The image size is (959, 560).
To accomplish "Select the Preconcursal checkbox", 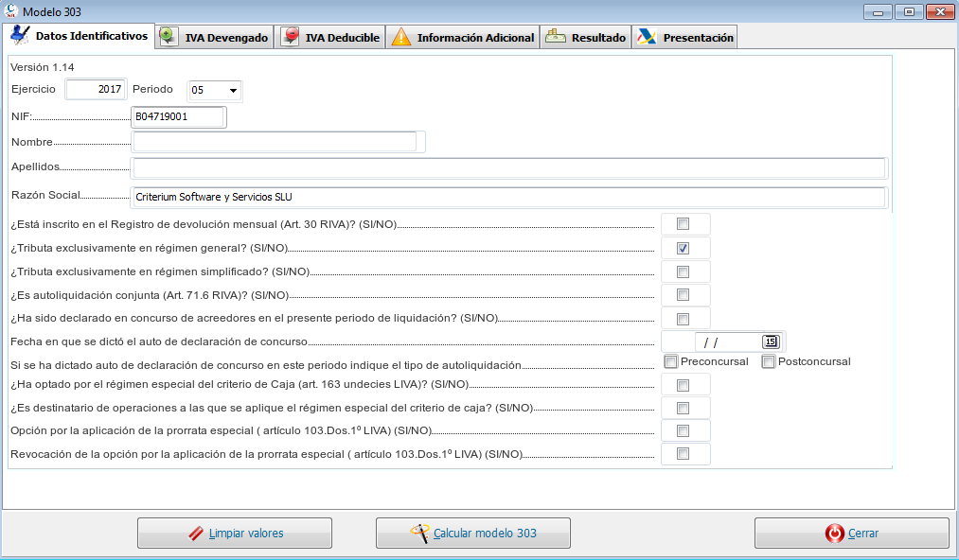I will click(x=671, y=362).
